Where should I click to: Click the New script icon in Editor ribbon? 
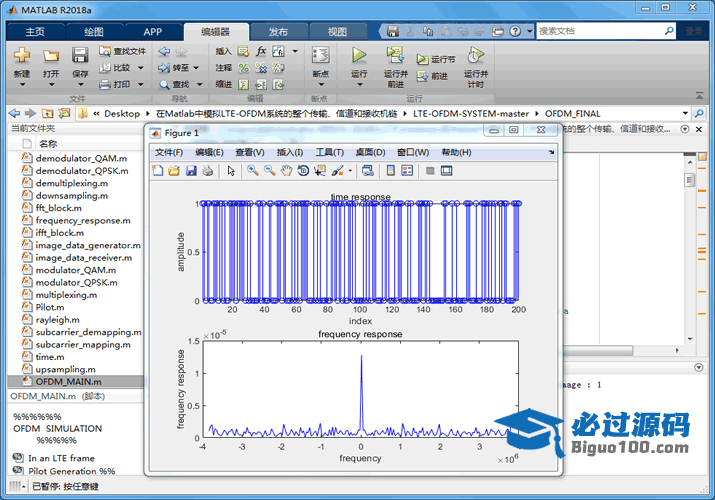(x=21, y=55)
